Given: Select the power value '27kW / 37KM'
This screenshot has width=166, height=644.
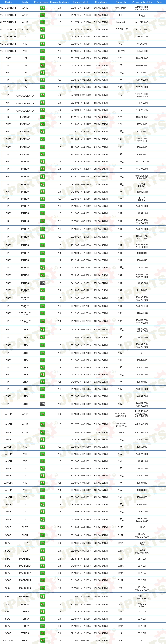Looking at the screenshot, I should (x=101, y=283).
